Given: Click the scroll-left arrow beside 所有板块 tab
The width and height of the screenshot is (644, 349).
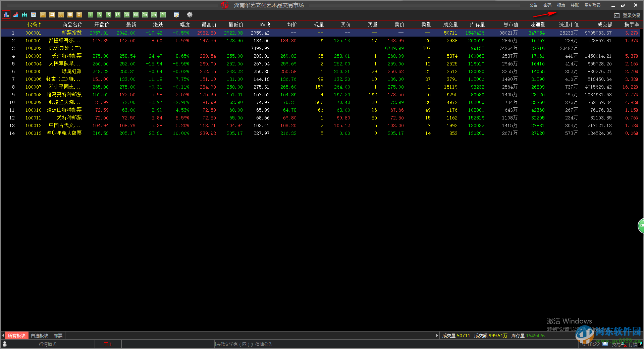Looking at the screenshot, I should (3, 336).
